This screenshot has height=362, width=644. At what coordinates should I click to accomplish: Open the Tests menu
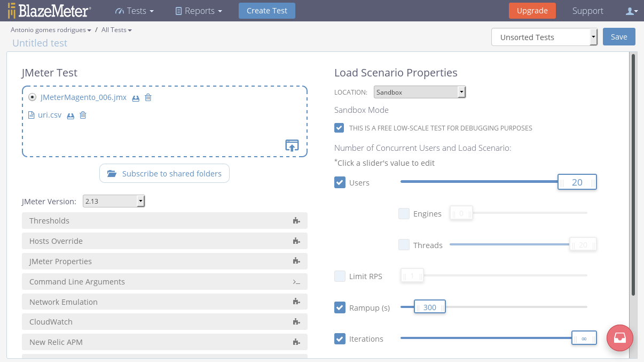pos(135,11)
